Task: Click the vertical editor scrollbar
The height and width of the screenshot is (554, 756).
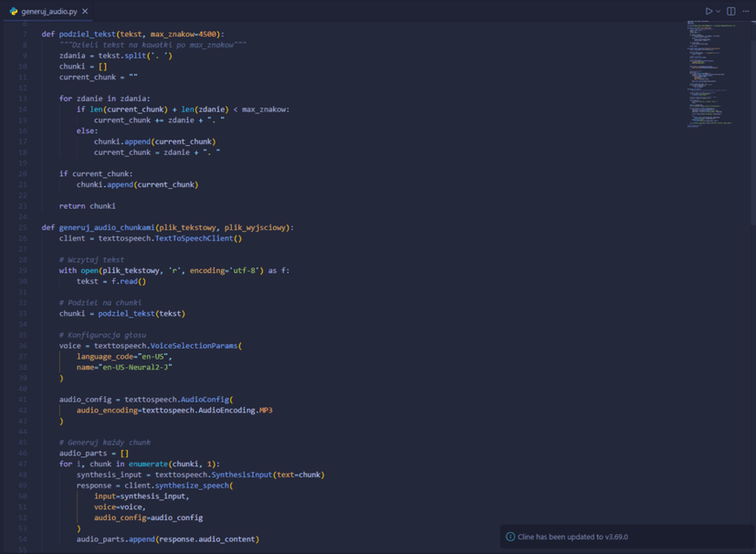Action: click(752, 137)
